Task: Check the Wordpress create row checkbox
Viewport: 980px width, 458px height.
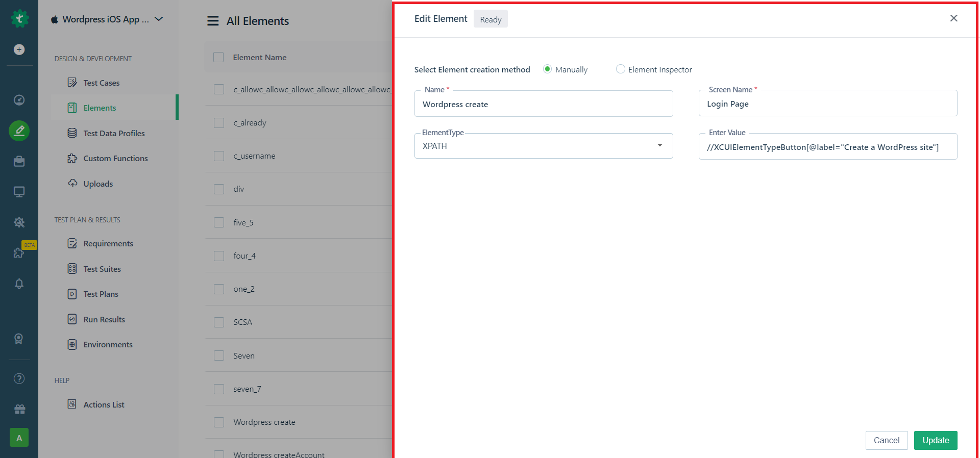Action: [x=219, y=422]
